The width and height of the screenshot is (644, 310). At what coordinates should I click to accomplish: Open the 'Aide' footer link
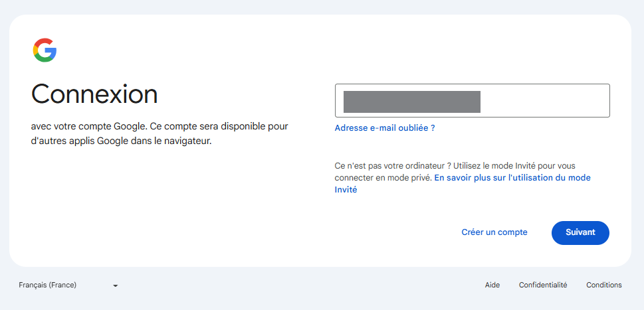point(492,285)
